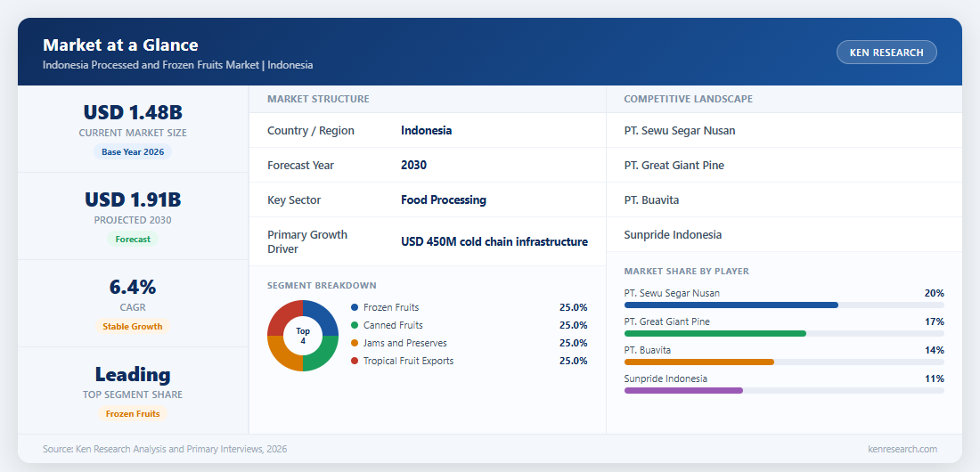The width and height of the screenshot is (980, 472).
Task: Click the blue Frozen Fruits legend dot
Action: tap(355, 307)
